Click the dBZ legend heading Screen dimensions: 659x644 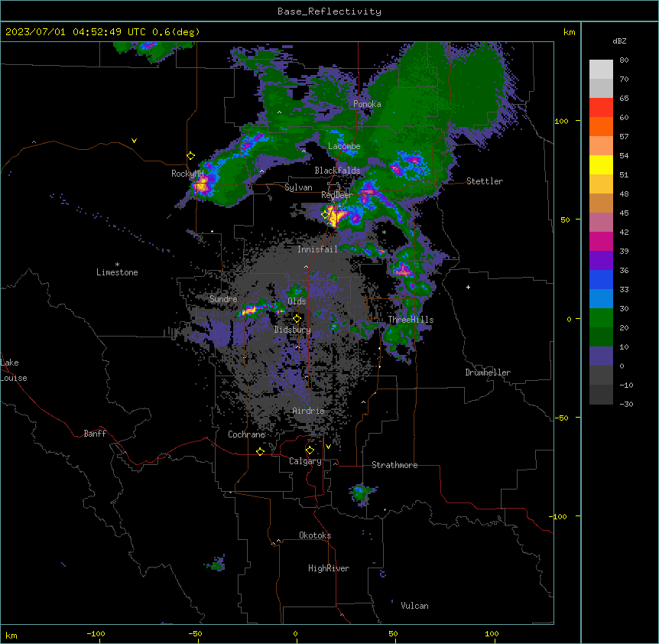coord(619,41)
